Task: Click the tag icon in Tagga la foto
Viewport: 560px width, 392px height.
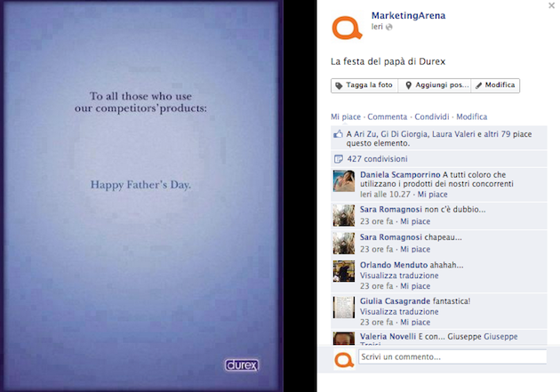Action: click(339, 85)
